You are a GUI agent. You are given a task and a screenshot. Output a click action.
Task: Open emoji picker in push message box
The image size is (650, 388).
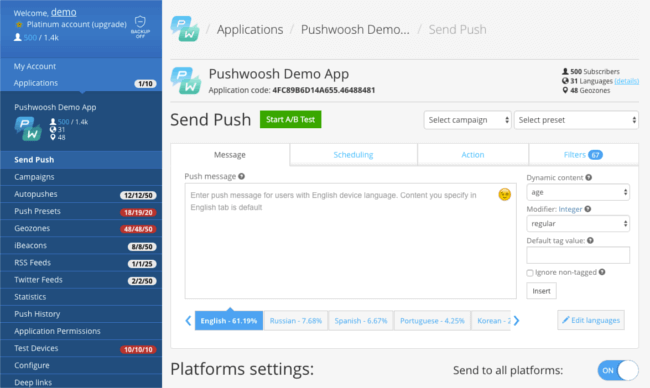pyautogui.click(x=504, y=194)
